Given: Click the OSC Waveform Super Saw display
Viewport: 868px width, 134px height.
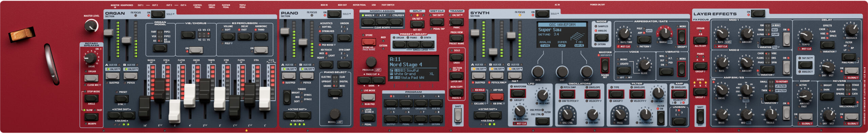Looking at the screenshot, I should (562, 35).
